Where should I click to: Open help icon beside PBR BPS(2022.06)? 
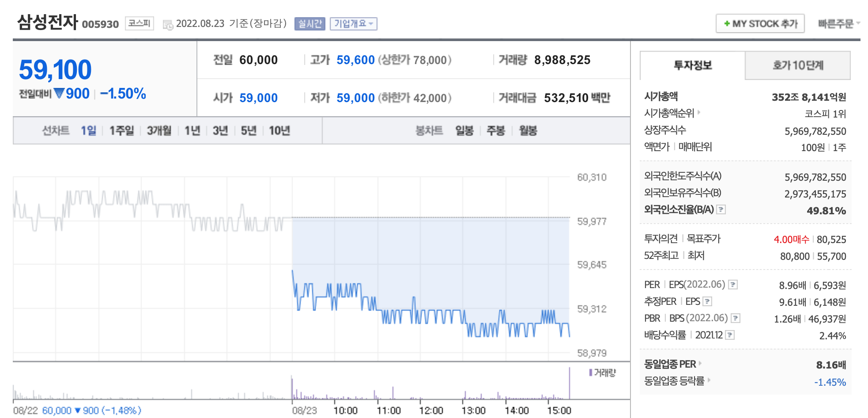[x=736, y=318]
